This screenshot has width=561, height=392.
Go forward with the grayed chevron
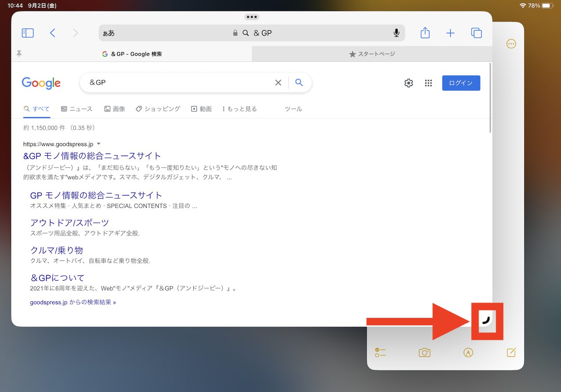(x=75, y=33)
